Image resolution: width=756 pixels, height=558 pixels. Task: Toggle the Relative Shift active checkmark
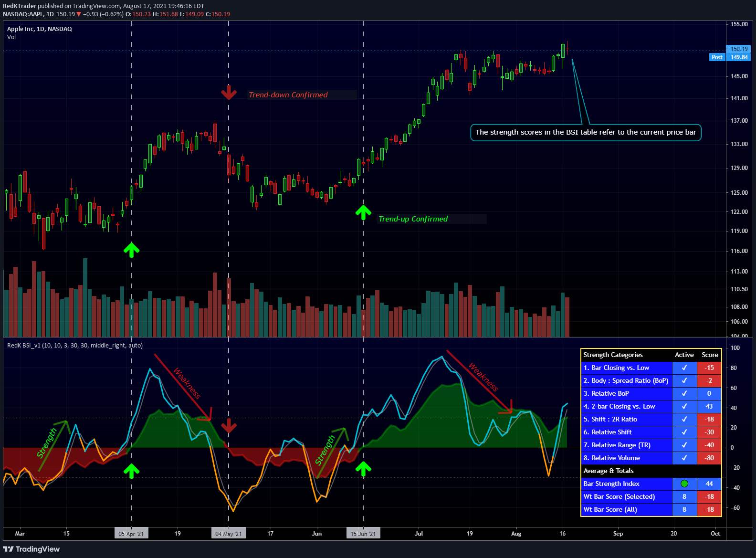click(684, 432)
